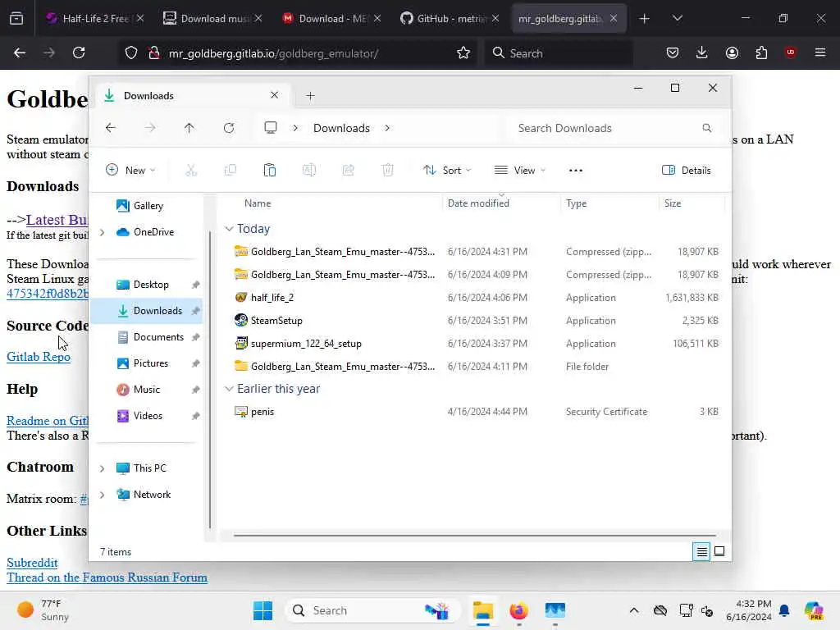The height and width of the screenshot is (630, 840).
Task: Click the Copy icon in Explorer toolbar
Action: pos(231,171)
